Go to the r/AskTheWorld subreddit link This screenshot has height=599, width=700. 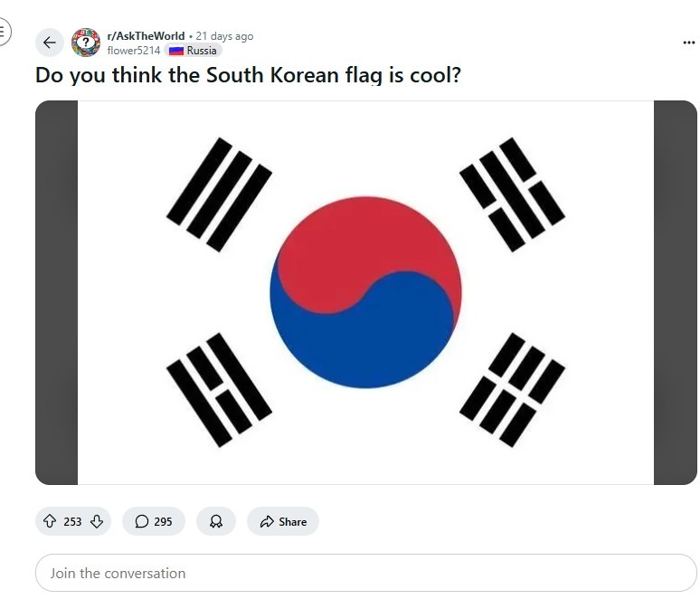coord(146,36)
